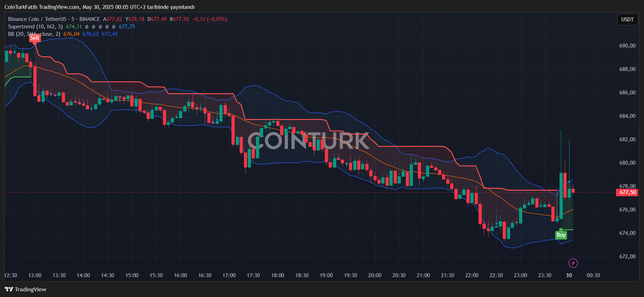644x297 pixels.
Task: Click the orange BB basis value 676,04
Action: 71,34
